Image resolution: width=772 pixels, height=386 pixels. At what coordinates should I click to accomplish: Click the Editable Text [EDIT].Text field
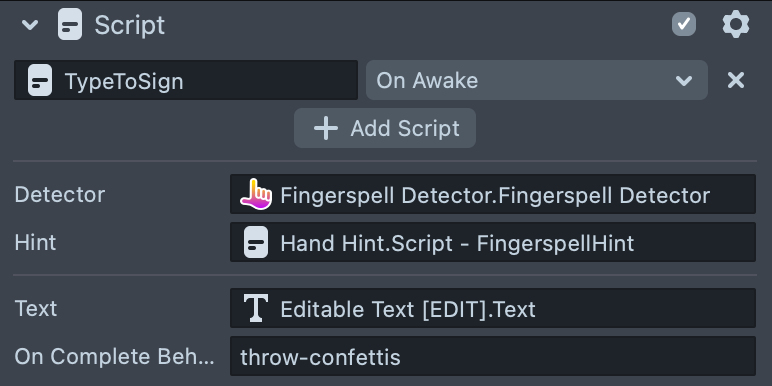[493, 308]
